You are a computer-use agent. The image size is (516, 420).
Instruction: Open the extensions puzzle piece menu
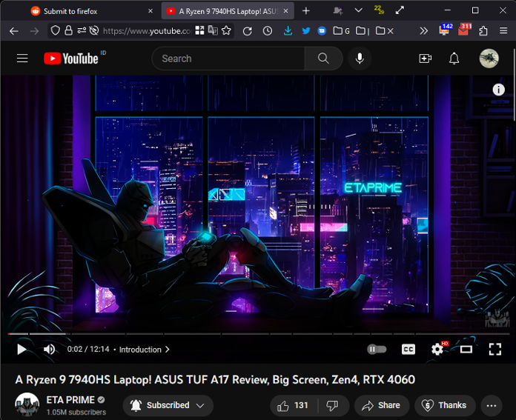tap(483, 31)
